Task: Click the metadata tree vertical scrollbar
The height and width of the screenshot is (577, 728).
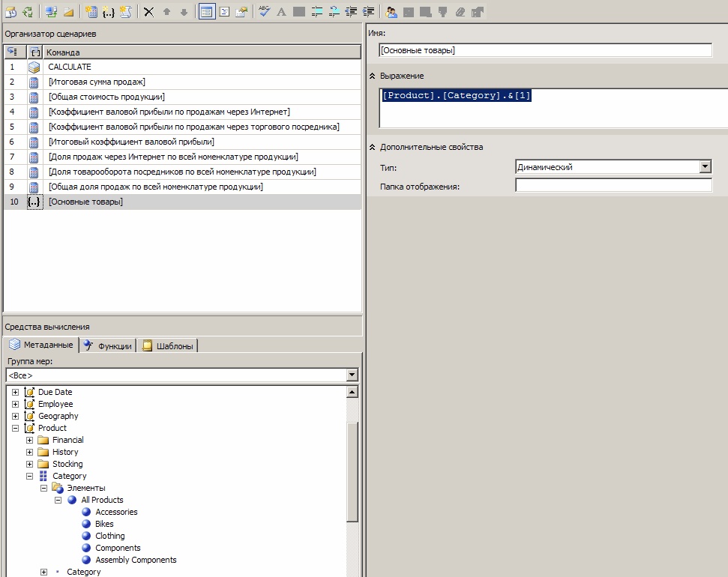Action: (352, 472)
